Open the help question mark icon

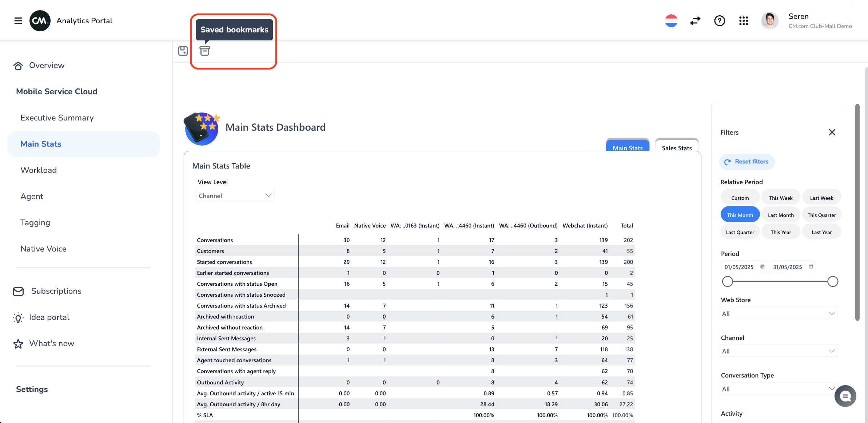pyautogui.click(x=719, y=21)
